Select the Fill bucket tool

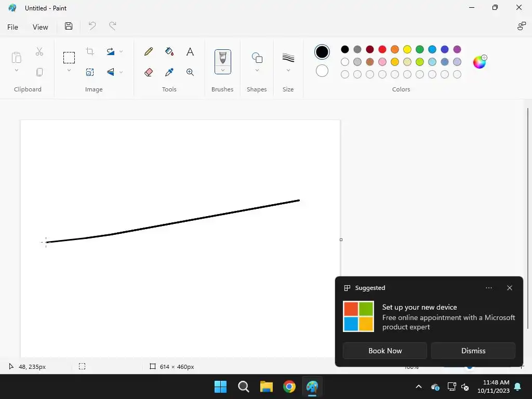click(x=169, y=51)
